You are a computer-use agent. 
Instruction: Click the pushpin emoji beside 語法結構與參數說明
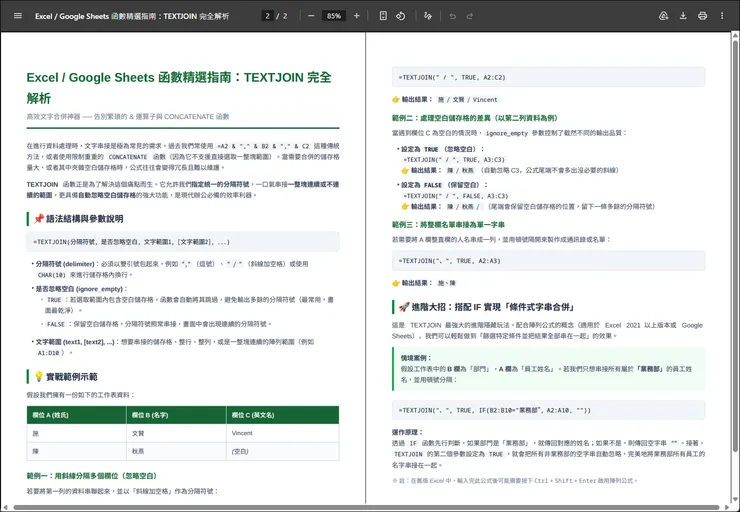pos(39,218)
